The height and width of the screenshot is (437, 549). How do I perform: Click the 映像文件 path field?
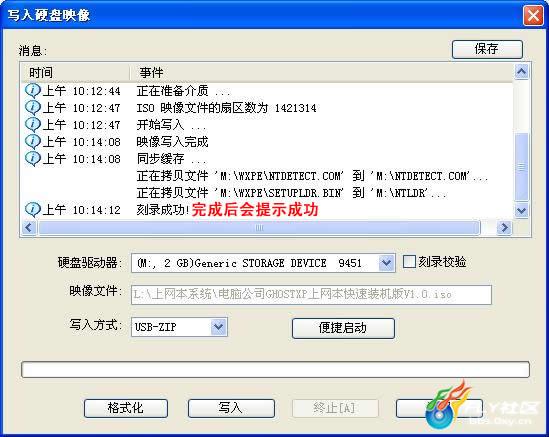coord(311,294)
